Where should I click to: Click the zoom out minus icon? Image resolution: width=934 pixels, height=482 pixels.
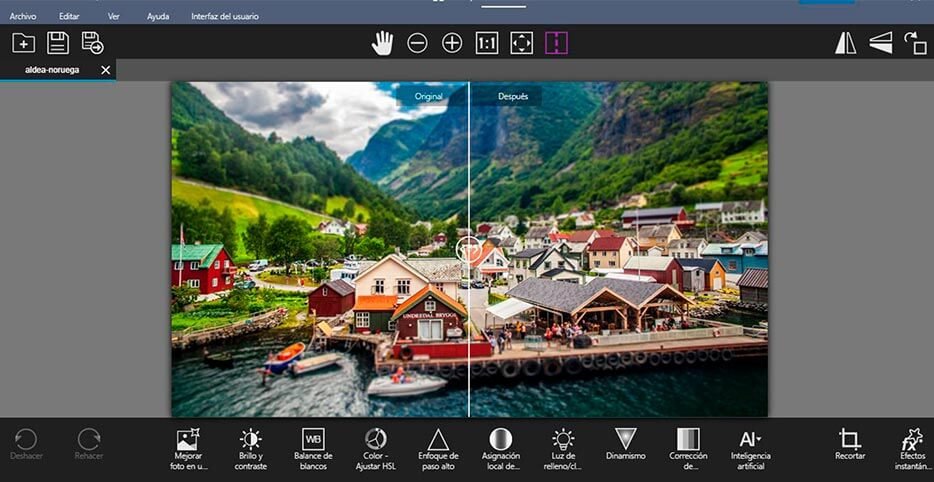pyautogui.click(x=417, y=43)
